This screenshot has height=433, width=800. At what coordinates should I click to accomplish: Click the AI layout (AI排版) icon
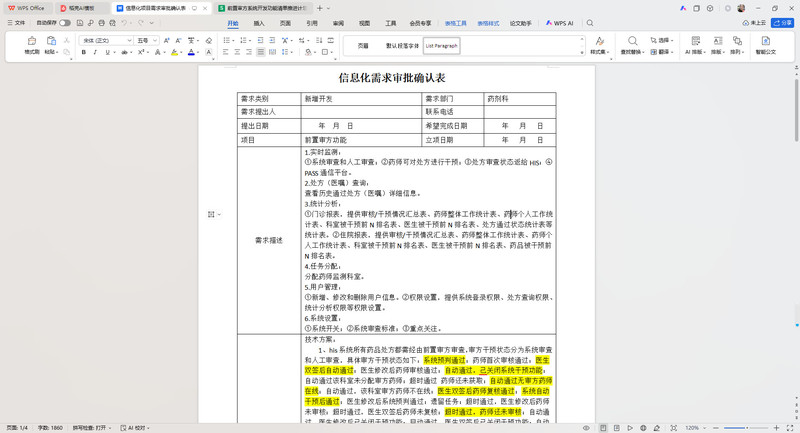[x=695, y=41]
